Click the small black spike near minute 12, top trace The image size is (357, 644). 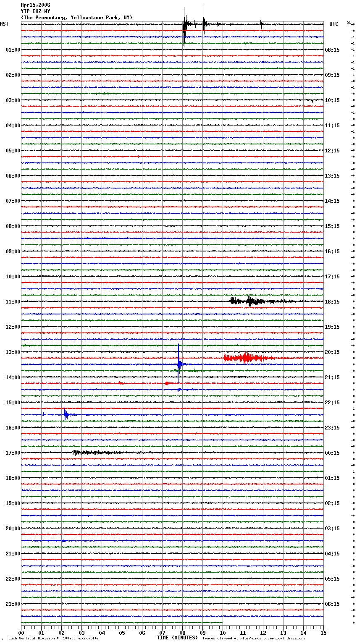click(261, 25)
